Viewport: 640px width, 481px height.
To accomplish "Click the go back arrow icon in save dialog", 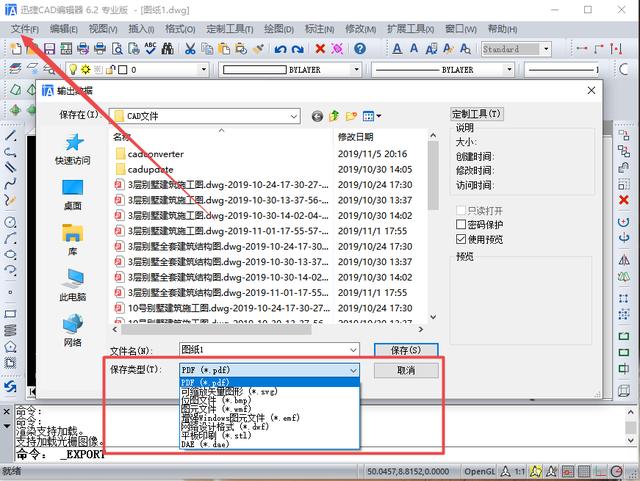I will [x=317, y=116].
